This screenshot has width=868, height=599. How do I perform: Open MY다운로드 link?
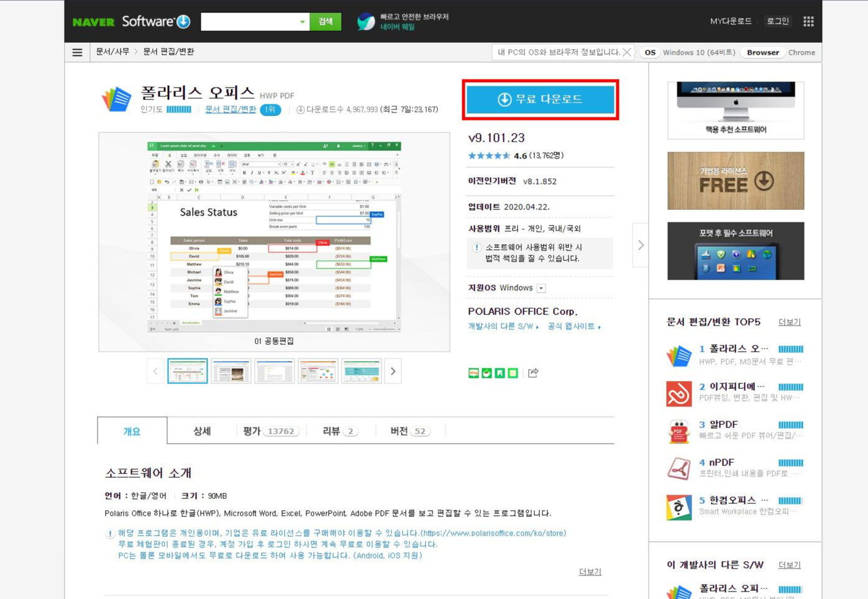tap(731, 22)
